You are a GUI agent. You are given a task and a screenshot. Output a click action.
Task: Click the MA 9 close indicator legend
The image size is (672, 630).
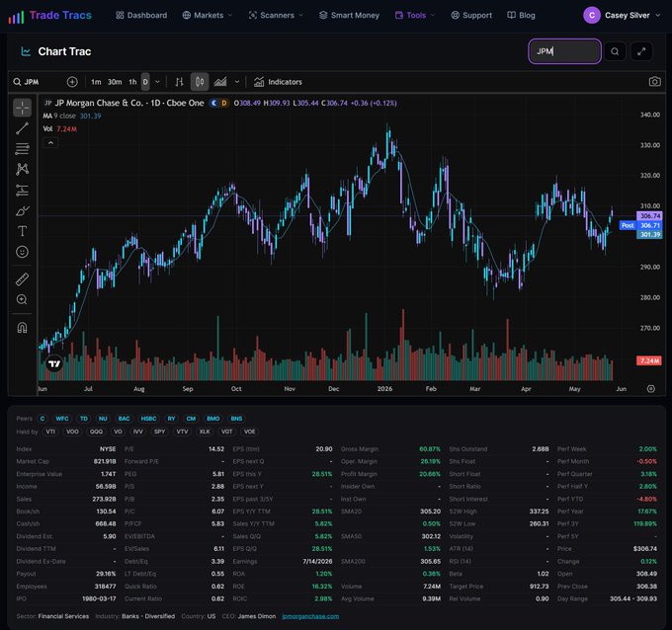[72, 117]
